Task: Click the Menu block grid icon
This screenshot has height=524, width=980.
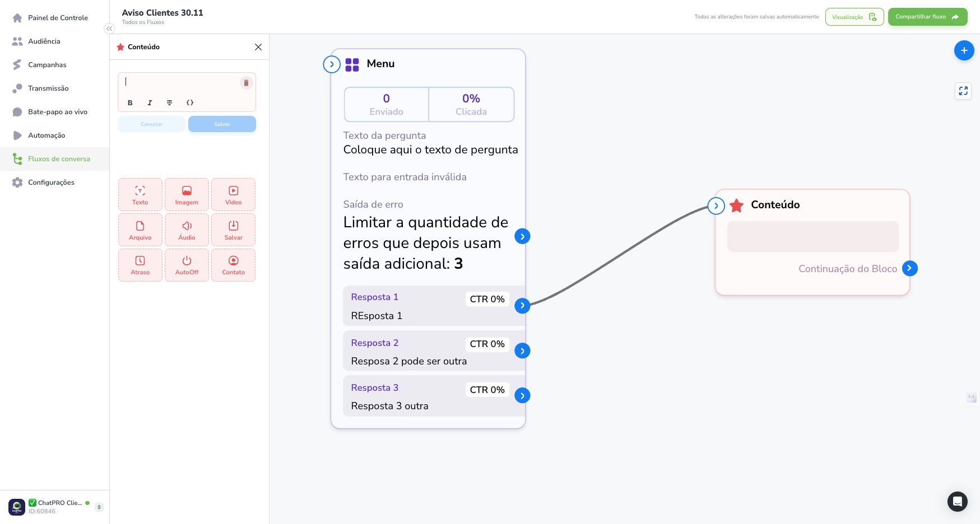Action: tap(352, 65)
